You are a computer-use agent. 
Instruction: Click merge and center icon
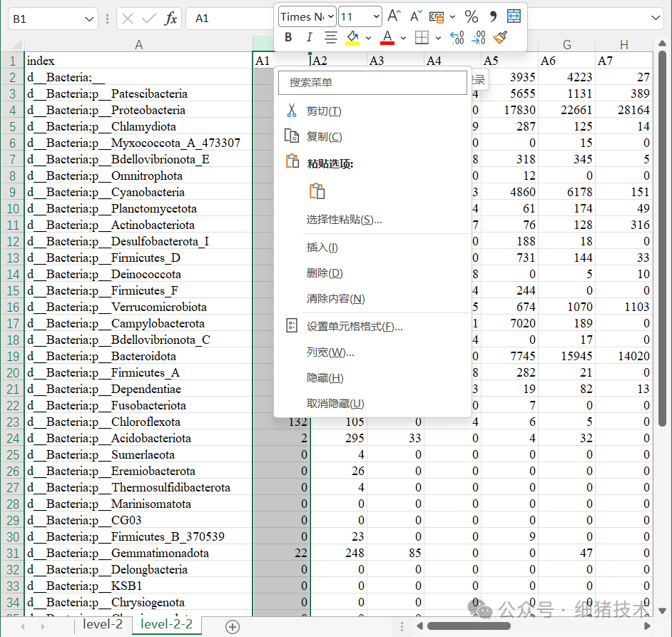(x=514, y=16)
